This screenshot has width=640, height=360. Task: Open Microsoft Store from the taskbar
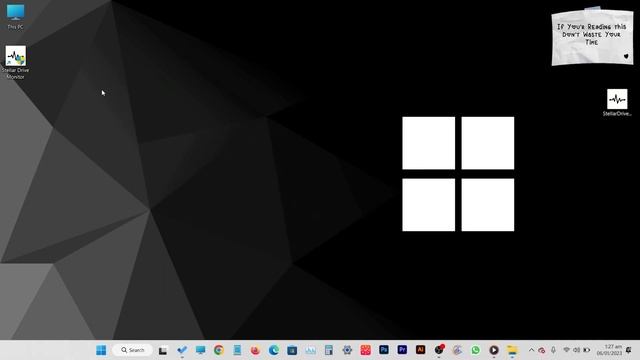[x=292, y=350]
